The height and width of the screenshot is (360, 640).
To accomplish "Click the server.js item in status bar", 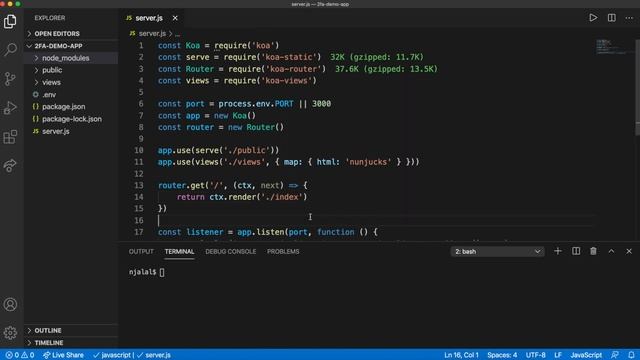I will coord(154,355).
